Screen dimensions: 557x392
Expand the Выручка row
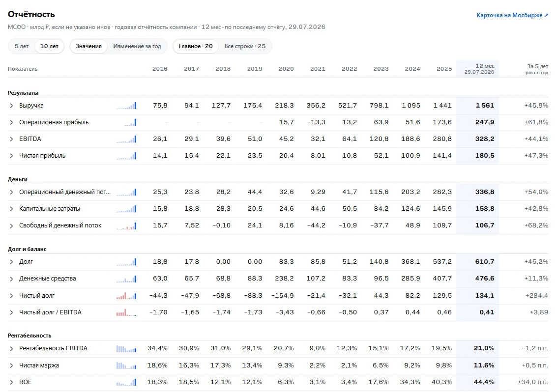(x=11, y=106)
